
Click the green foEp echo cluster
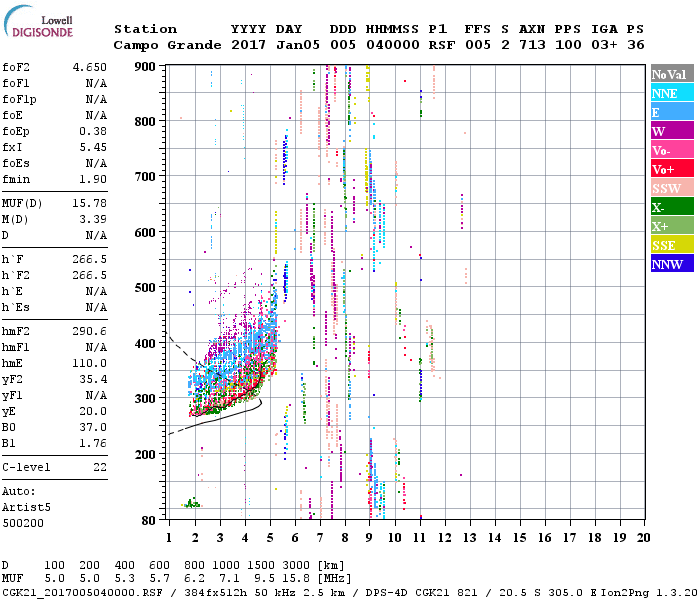click(x=192, y=504)
